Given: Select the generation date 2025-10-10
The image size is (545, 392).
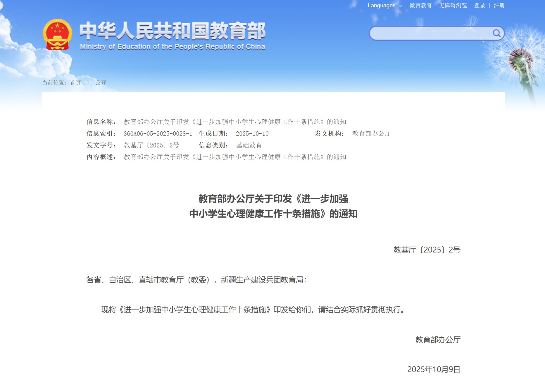Looking at the screenshot, I should (x=252, y=134).
